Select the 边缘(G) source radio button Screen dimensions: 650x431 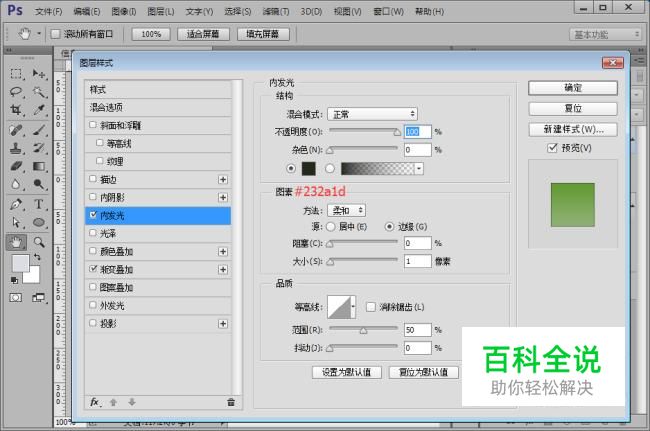389,227
